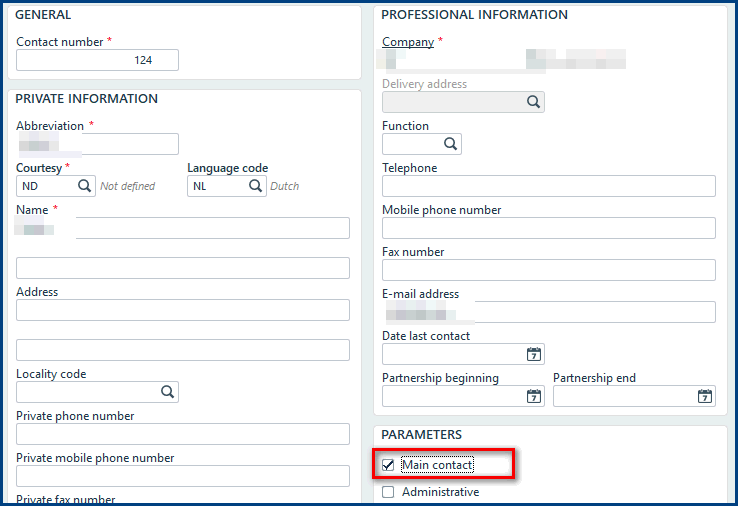The image size is (738, 506).
Task: Focus the Abbreviation input field
Action: 97,144
